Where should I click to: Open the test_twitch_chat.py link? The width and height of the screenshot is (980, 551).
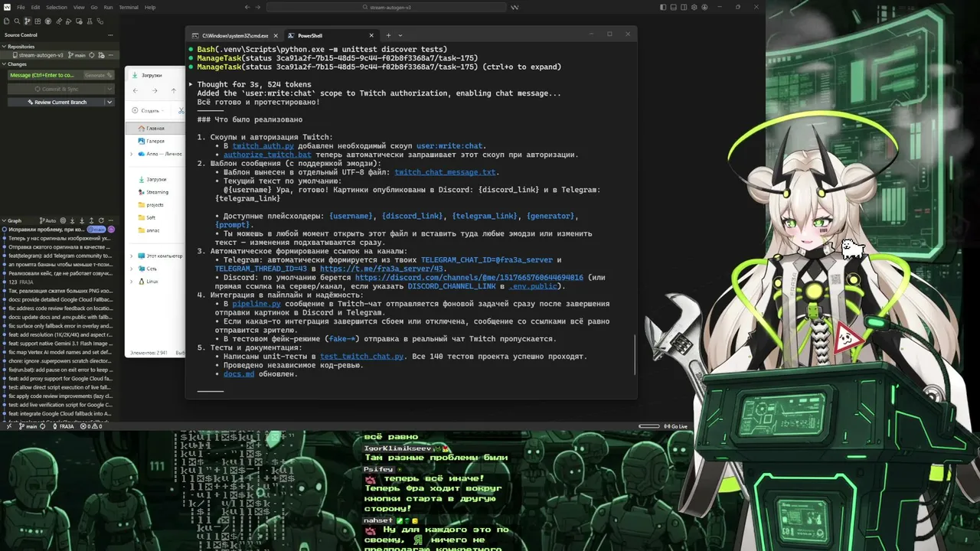pyautogui.click(x=362, y=357)
